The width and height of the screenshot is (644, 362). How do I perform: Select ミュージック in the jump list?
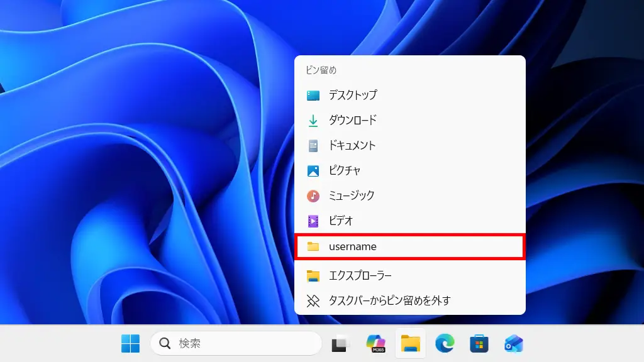tap(352, 196)
